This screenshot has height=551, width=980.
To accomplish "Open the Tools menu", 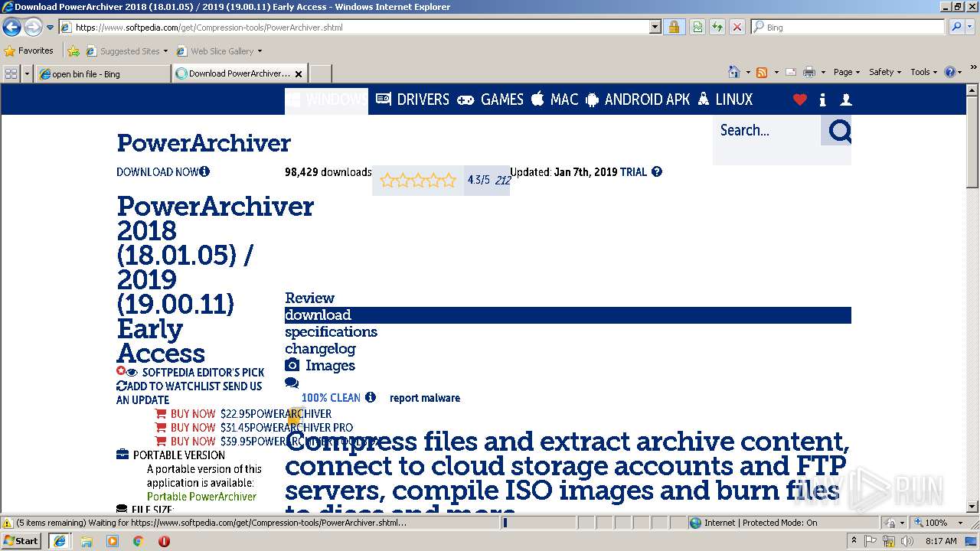I will click(924, 72).
